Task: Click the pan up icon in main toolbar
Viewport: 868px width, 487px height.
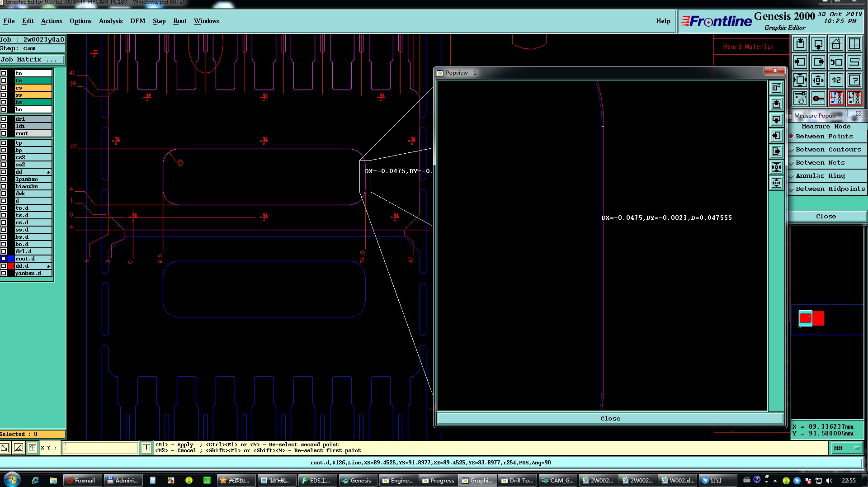Action: [800, 44]
